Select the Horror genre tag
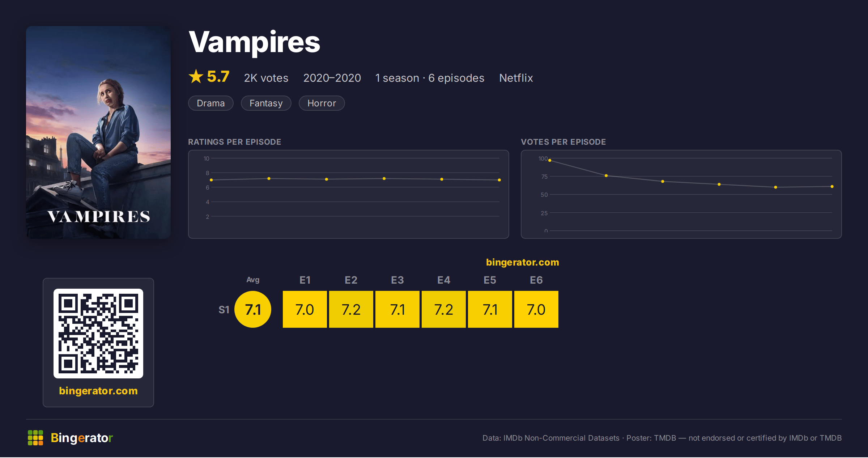868x458 pixels. pyautogui.click(x=322, y=103)
